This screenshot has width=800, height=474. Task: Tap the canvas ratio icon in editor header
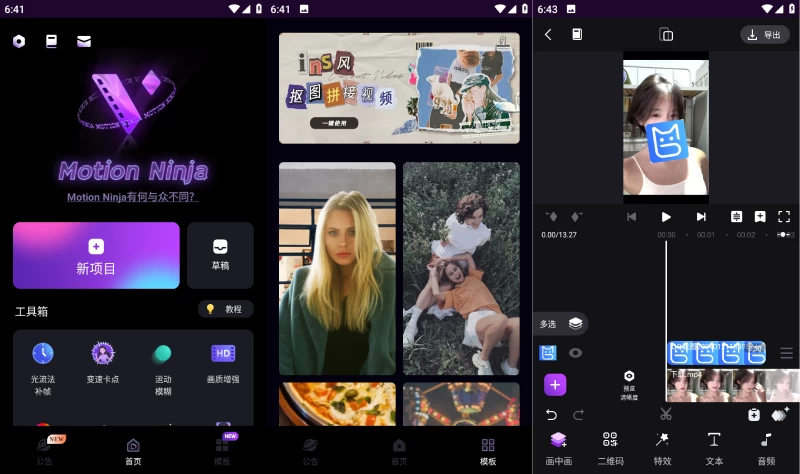(666, 34)
